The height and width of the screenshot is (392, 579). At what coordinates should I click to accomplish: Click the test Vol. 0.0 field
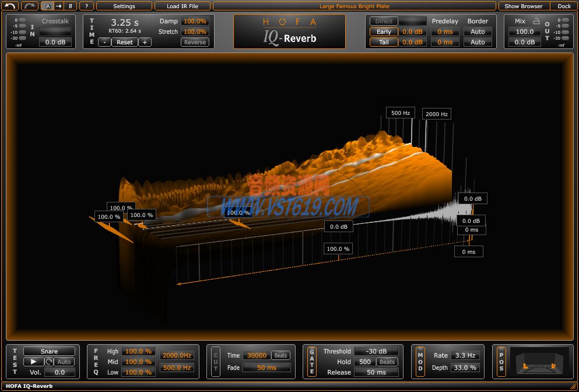60,372
